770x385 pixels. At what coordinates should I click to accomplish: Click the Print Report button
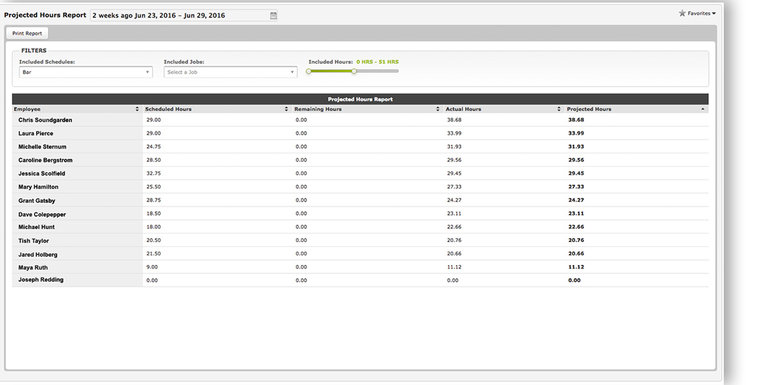click(x=27, y=33)
